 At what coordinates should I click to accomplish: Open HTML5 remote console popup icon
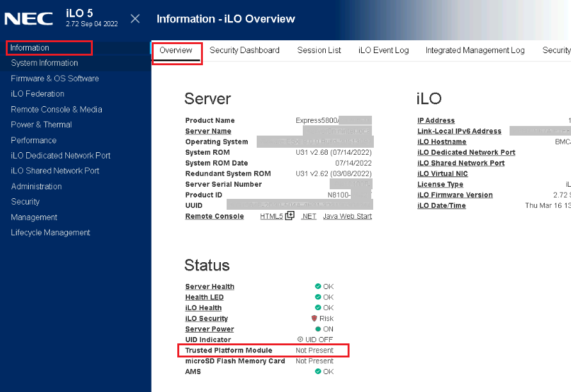click(289, 216)
